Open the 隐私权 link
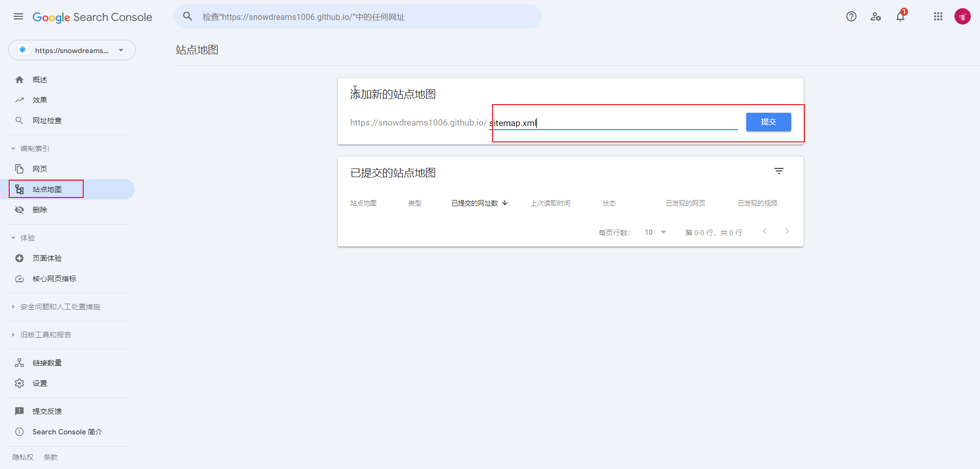 [x=23, y=457]
